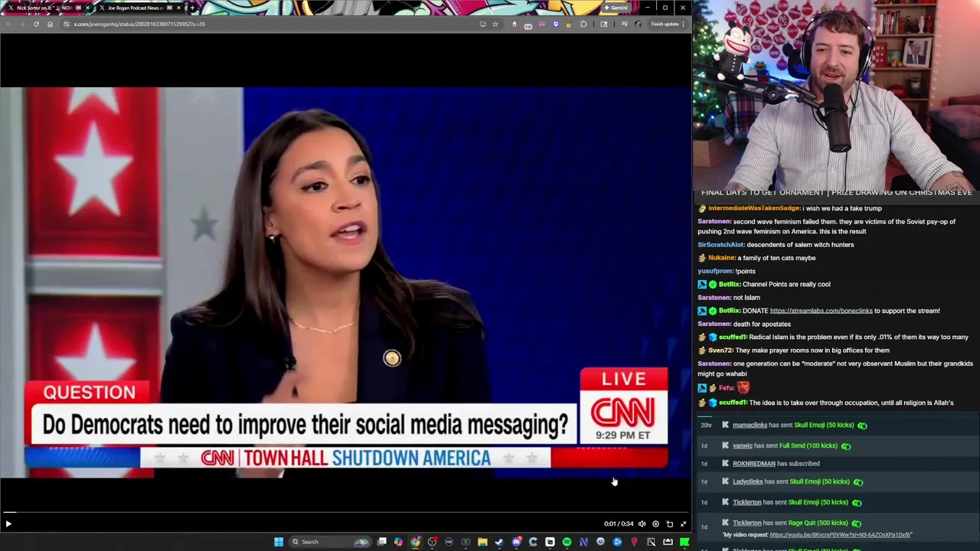Click the FINAL DAYS TO GET ORNAMENT banner
The width and height of the screenshot is (980, 551).
click(x=836, y=192)
